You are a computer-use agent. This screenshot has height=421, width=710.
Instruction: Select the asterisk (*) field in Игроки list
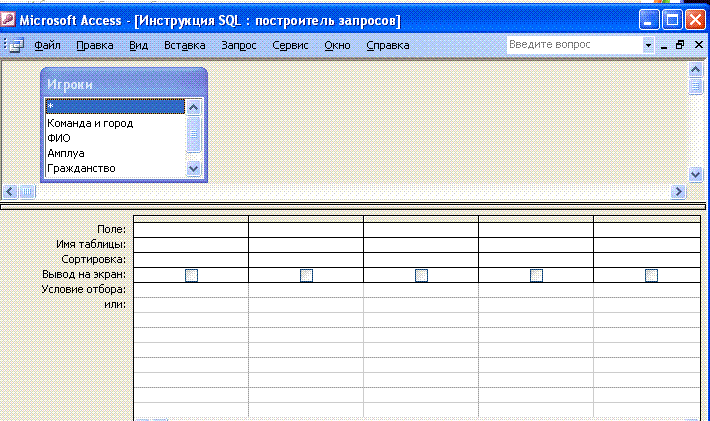tap(115, 106)
